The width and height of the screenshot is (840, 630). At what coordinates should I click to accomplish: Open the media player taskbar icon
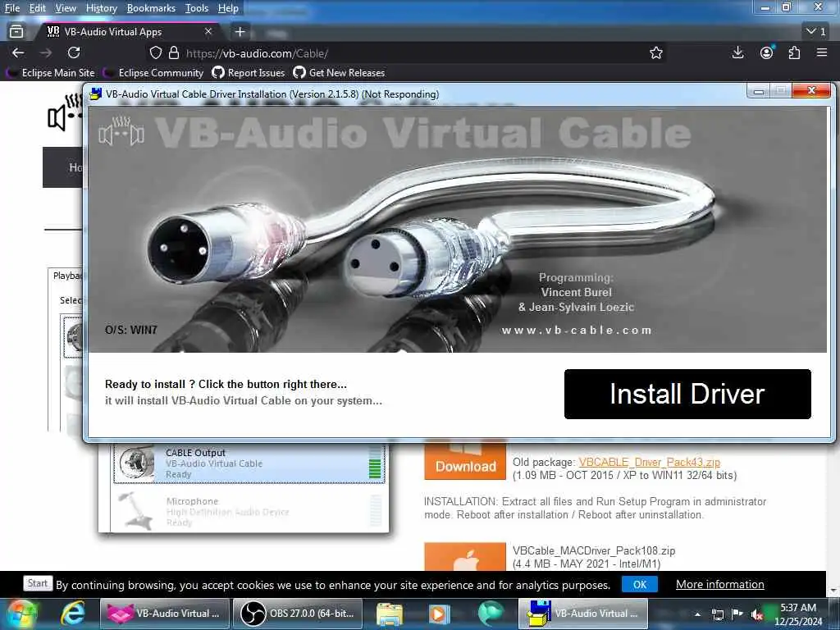[440, 614]
